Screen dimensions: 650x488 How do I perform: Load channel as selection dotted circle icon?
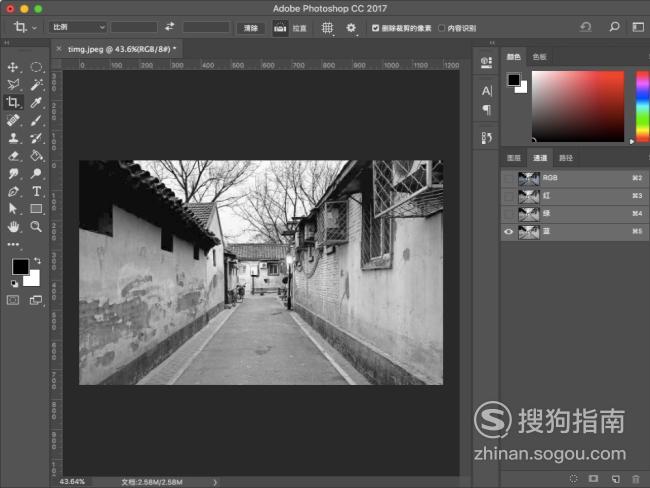[573, 479]
